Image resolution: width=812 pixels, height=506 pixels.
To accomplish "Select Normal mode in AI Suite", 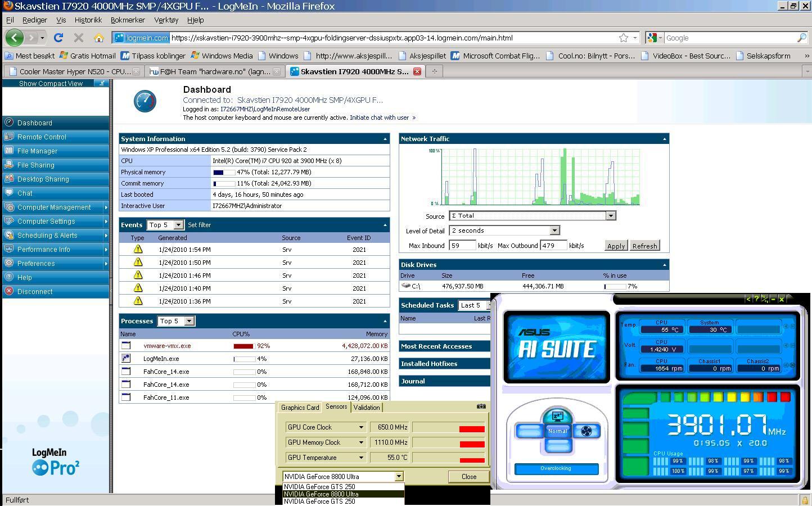I will 557,431.
